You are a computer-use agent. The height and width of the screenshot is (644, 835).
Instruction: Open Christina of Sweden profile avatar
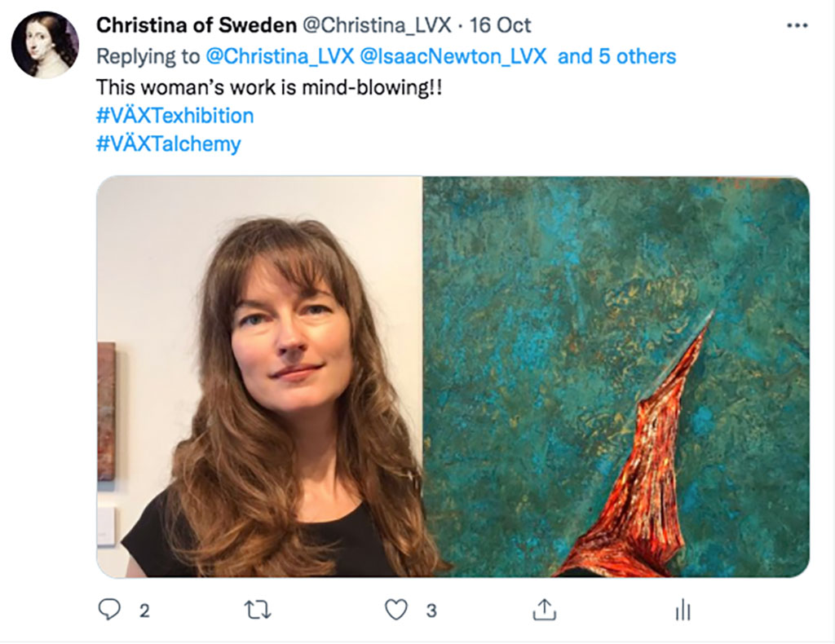[46, 45]
